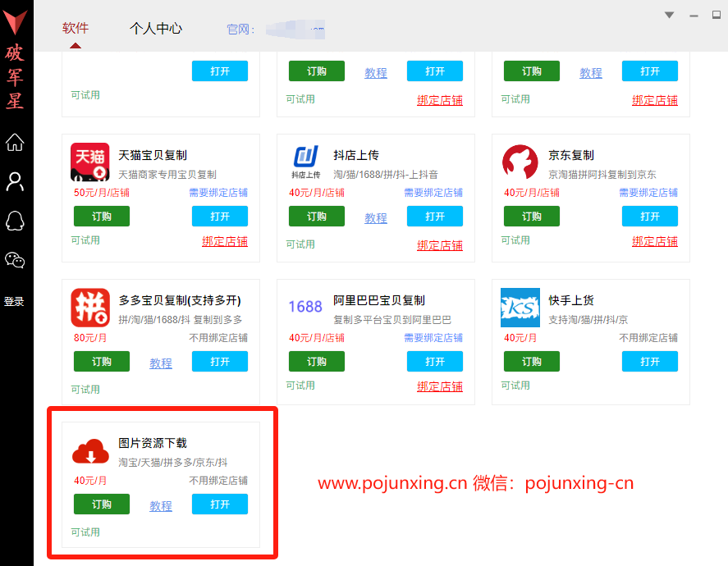Click 京淘猫拼阿抖复制到京东 description text

pyautogui.click(x=602, y=175)
